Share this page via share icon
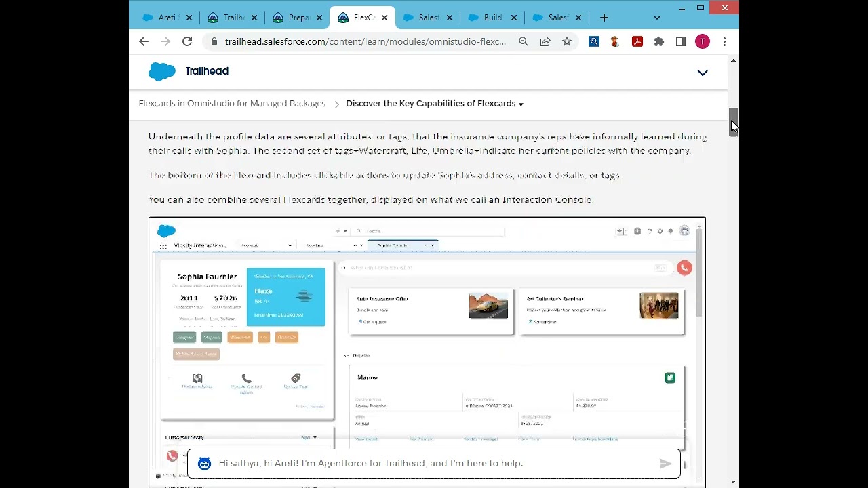The width and height of the screenshot is (868, 488). [545, 42]
